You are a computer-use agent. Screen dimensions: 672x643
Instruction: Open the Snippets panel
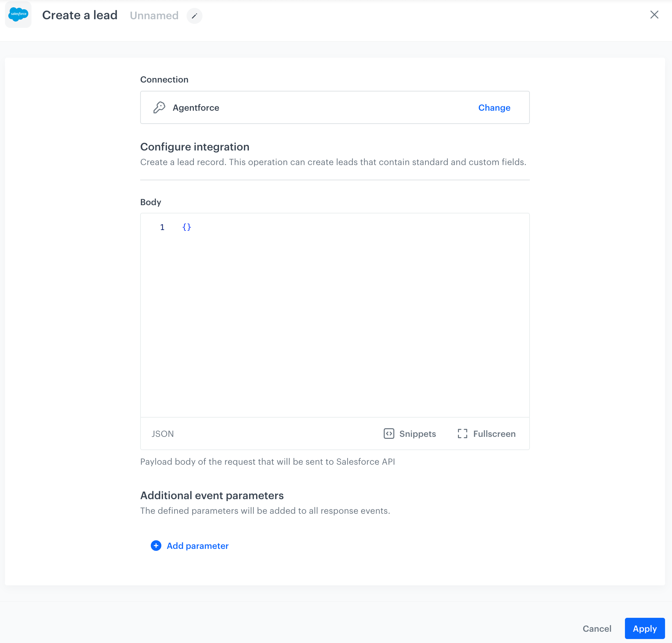coord(418,433)
